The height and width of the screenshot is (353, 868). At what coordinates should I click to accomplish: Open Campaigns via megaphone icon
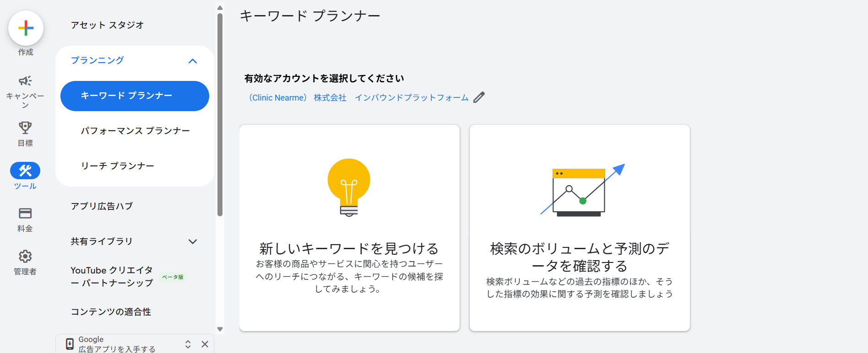coord(25,81)
